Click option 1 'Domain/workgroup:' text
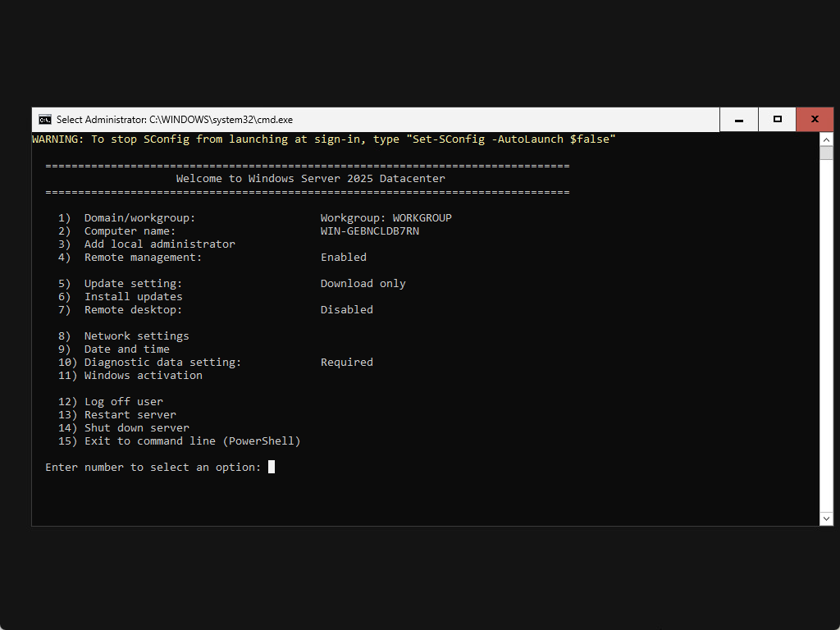 [x=139, y=218]
